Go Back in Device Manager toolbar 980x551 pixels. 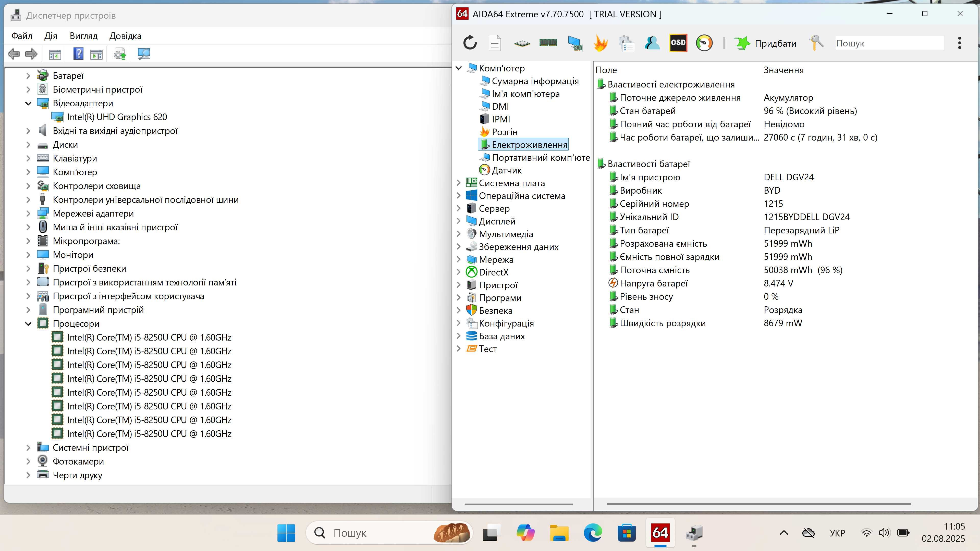coord(14,54)
